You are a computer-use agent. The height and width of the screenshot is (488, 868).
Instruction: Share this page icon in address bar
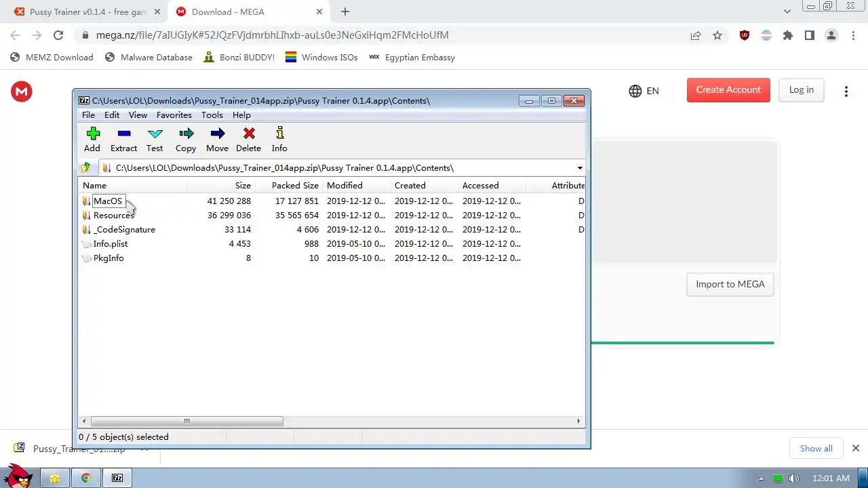click(696, 35)
